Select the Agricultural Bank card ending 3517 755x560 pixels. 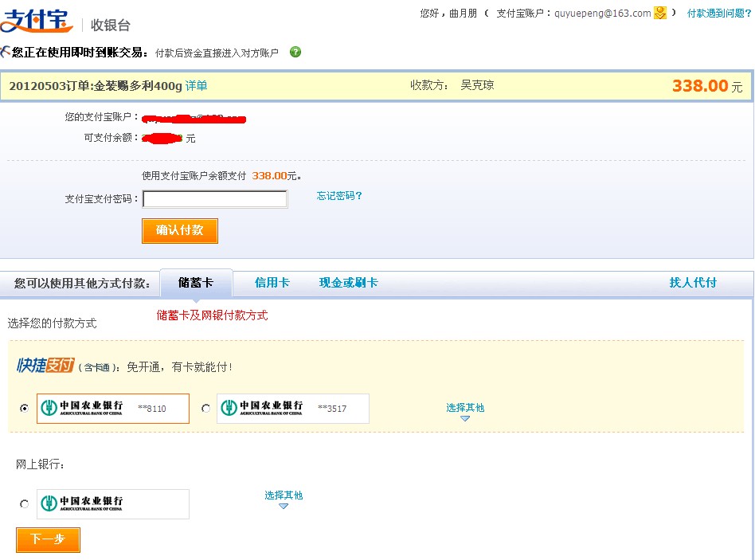point(205,409)
